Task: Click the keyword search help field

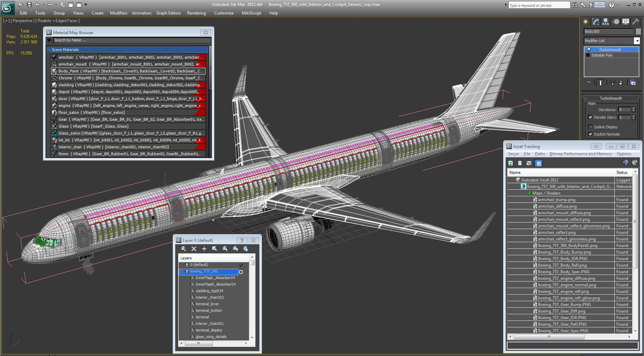Action: click(x=539, y=5)
